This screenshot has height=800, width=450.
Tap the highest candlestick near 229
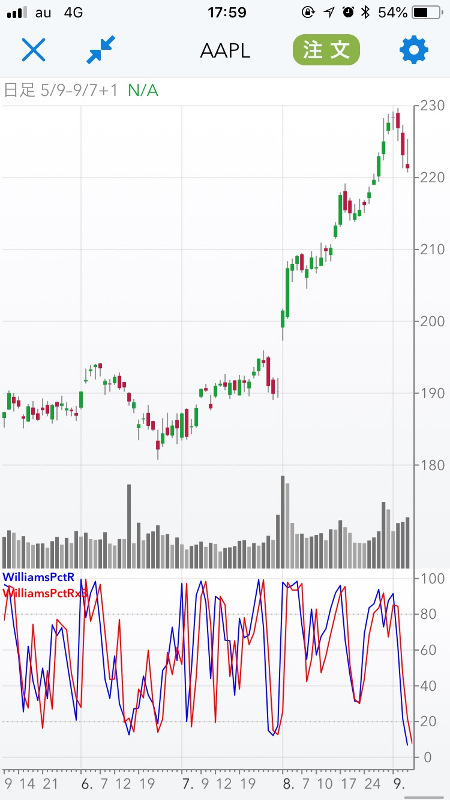[x=398, y=119]
